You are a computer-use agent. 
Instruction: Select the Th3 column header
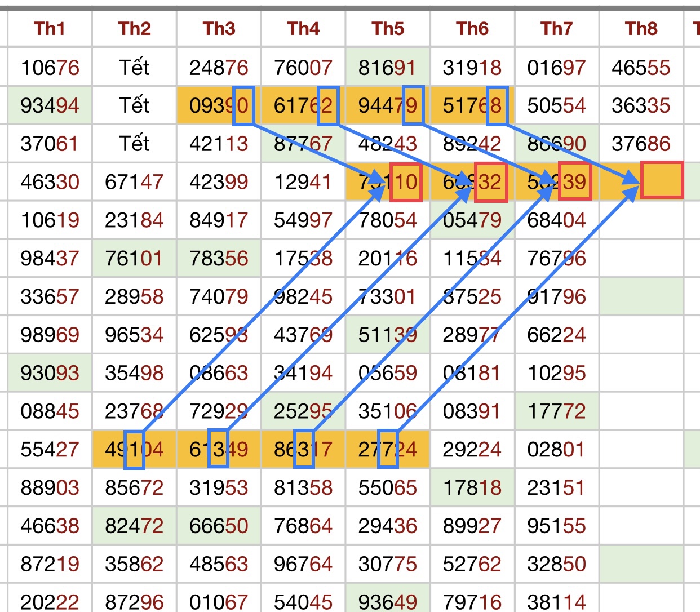219,29
